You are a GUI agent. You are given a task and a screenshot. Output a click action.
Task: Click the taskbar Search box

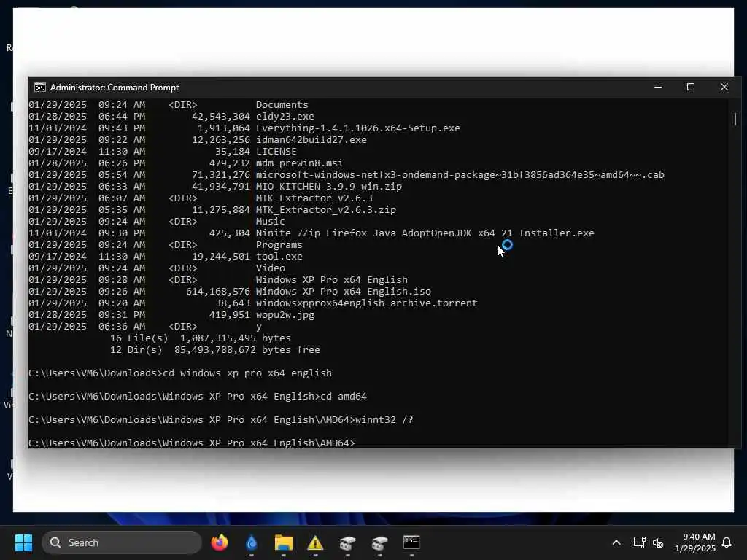(x=122, y=542)
